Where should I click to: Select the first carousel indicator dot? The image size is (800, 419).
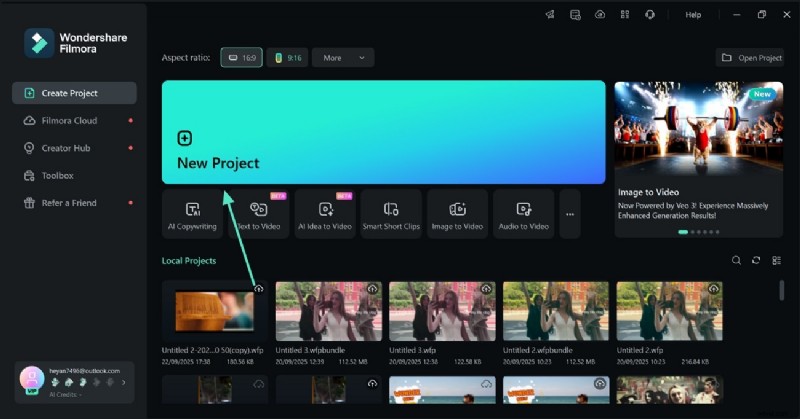pyautogui.click(x=683, y=232)
